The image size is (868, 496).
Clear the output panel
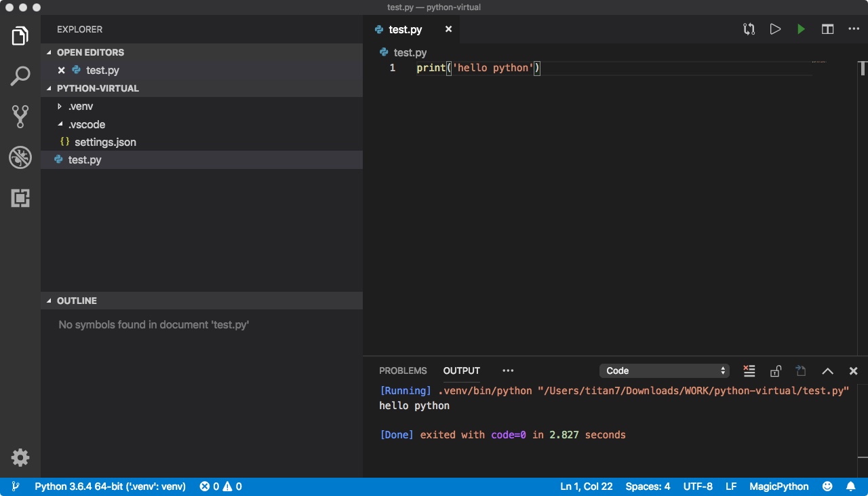749,370
